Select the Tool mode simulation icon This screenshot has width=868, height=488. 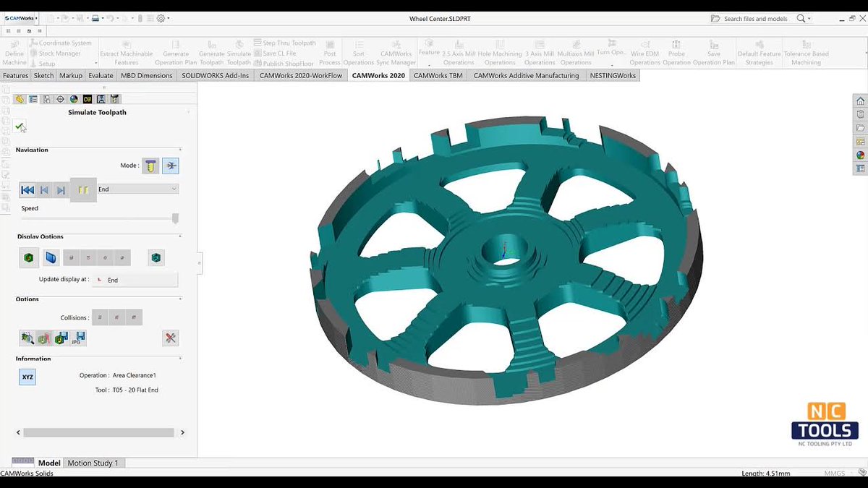coord(150,166)
